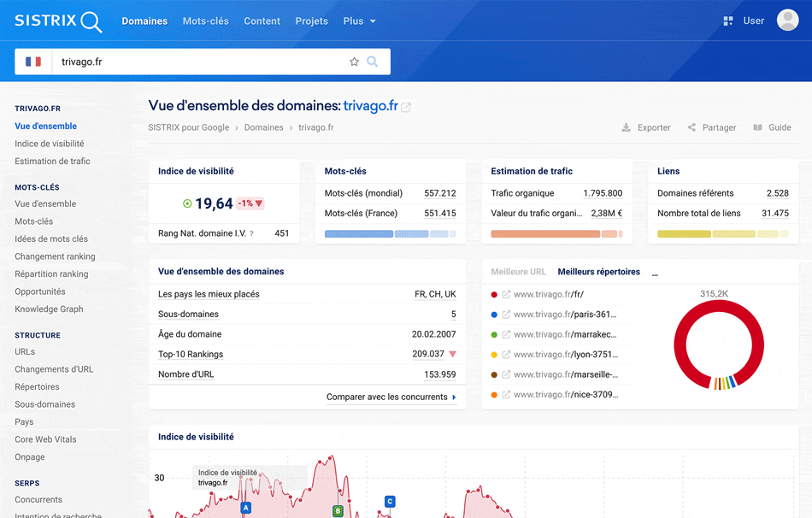This screenshot has width=812, height=518.
Task: Click arrow next to Comparer avec les concurrents
Action: pyautogui.click(x=454, y=397)
